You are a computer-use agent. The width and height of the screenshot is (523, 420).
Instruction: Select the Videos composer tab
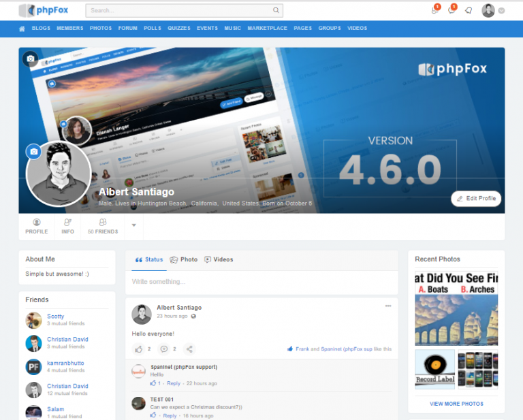tap(219, 259)
